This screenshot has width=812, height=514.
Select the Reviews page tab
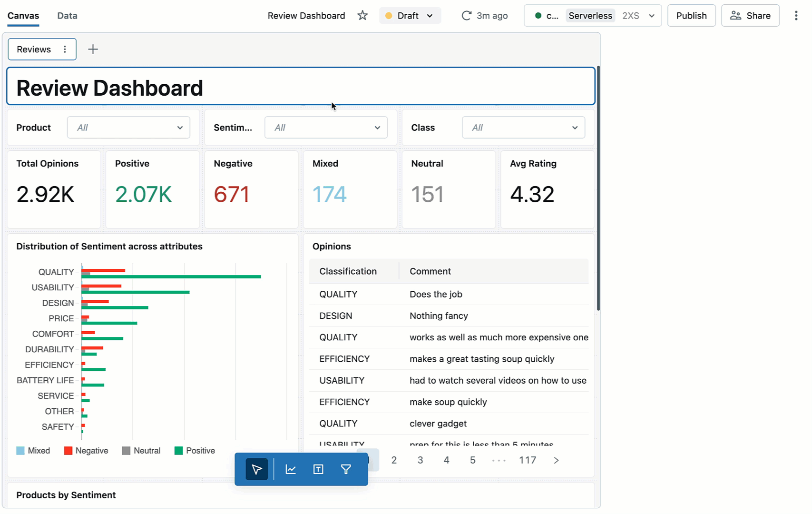[34, 49]
